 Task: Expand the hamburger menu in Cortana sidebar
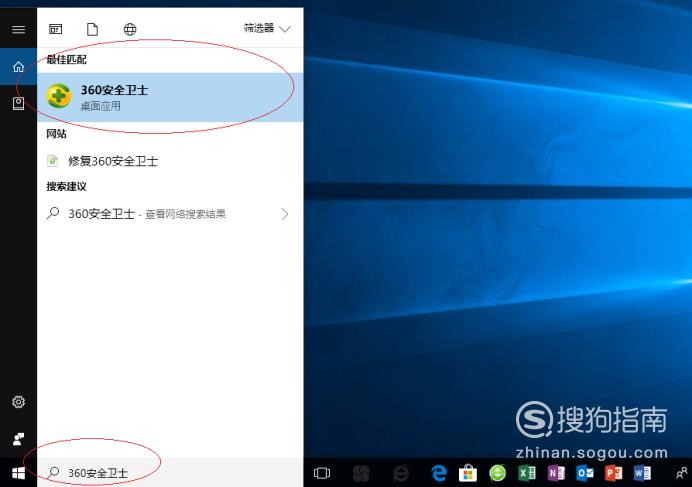click(18, 30)
